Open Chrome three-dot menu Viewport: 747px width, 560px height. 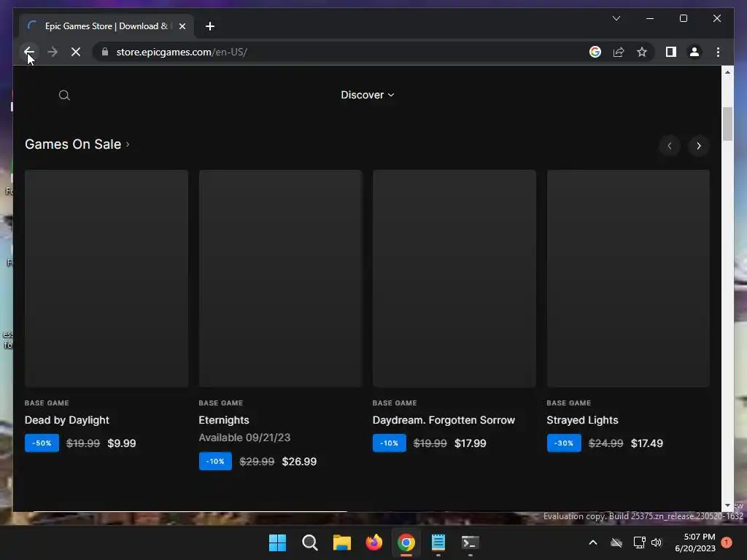click(x=718, y=52)
